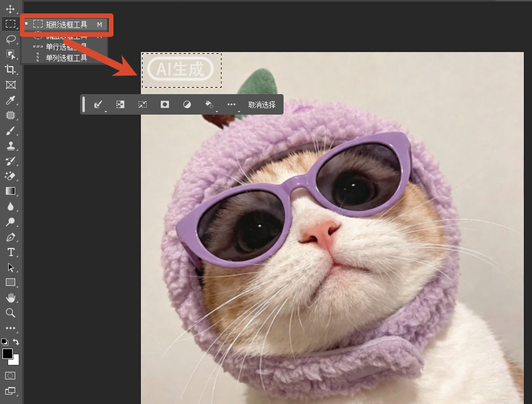This screenshot has width=532, height=404.
Task: Toggle Quick Mask mode
Action: 11,375
